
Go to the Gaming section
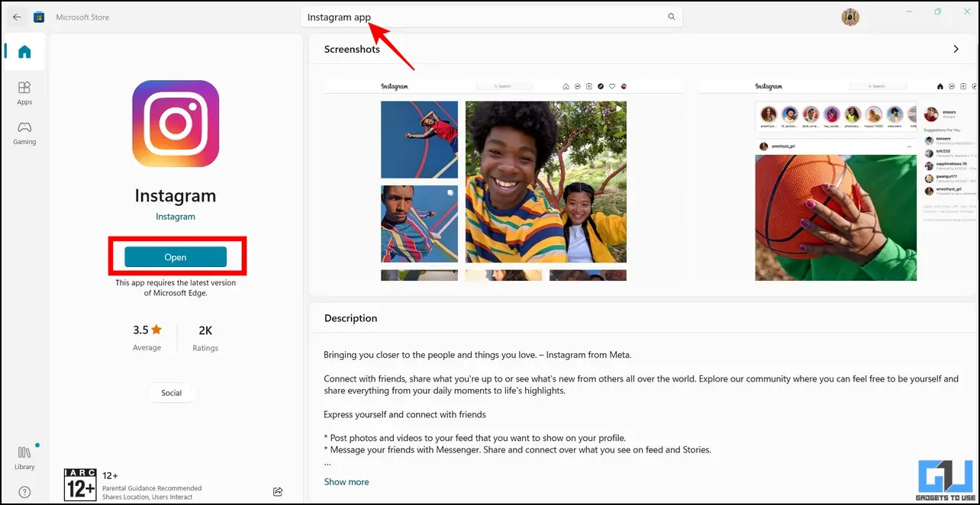coord(24,133)
